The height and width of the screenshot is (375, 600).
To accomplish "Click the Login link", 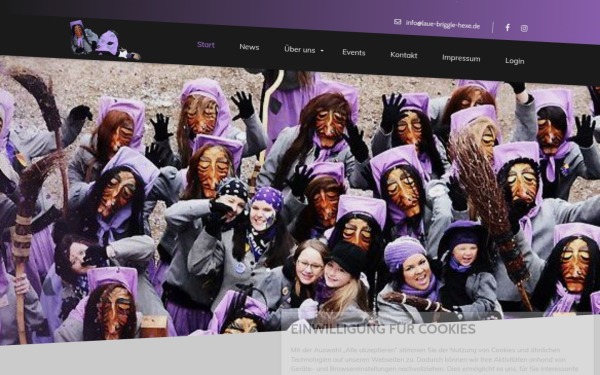I will click(515, 61).
